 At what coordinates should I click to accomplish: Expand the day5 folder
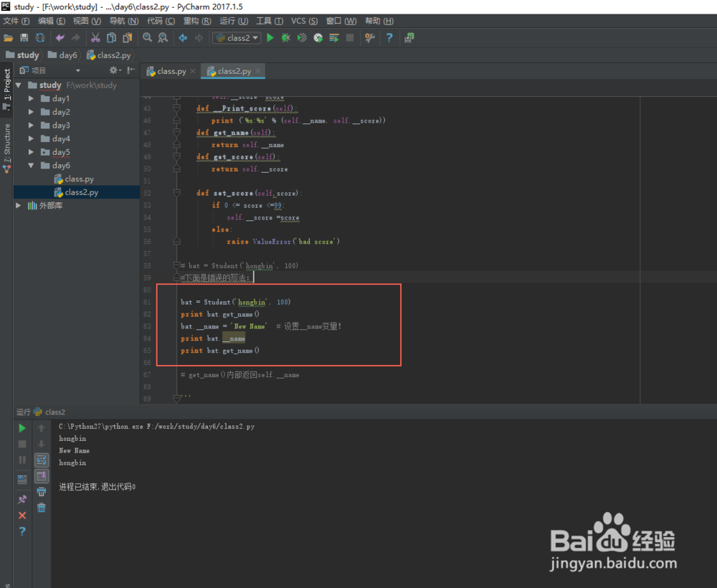[x=31, y=152]
